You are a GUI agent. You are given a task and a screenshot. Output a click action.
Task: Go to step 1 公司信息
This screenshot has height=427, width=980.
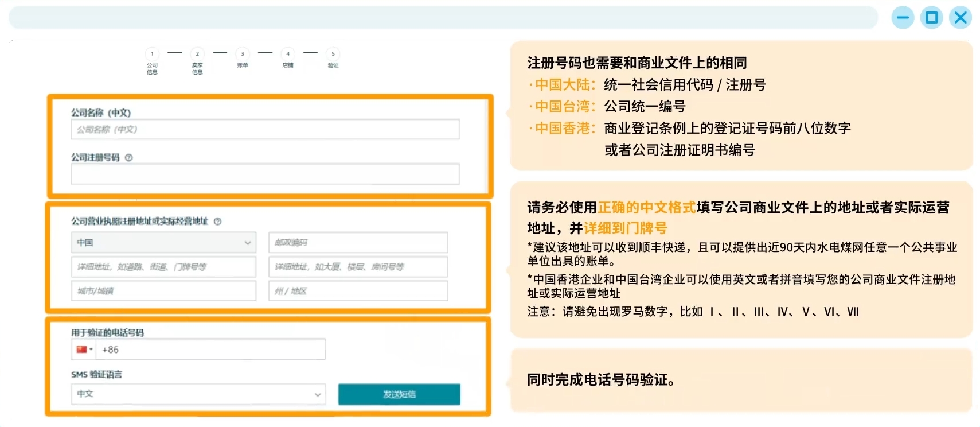coord(152,60)
